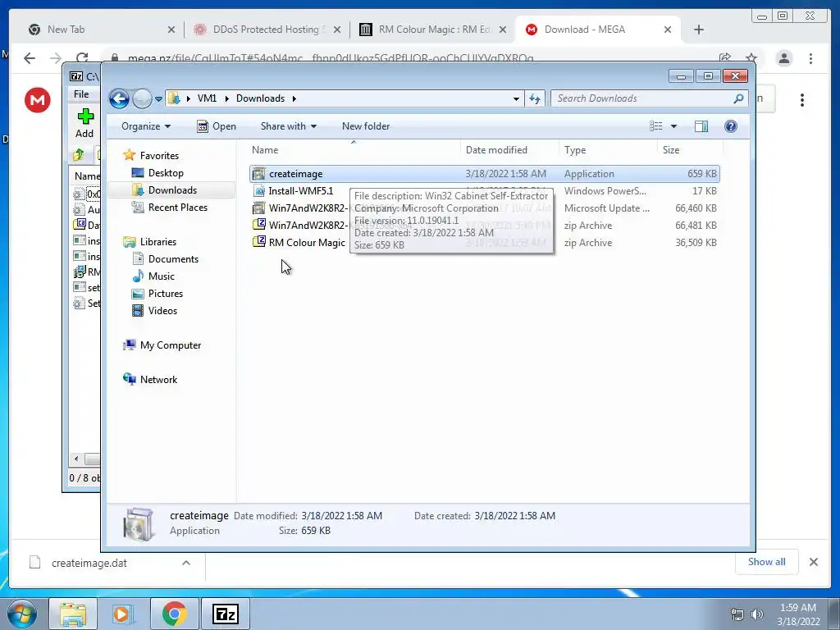The image size is (840, 630).
Task: Change your view icon in Explorer
Action: pos(655,126)
